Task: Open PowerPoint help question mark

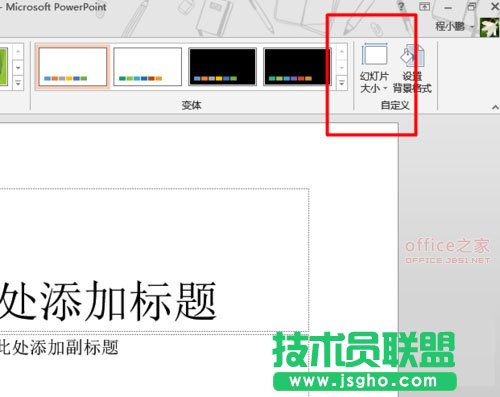Action: point(401,6)
